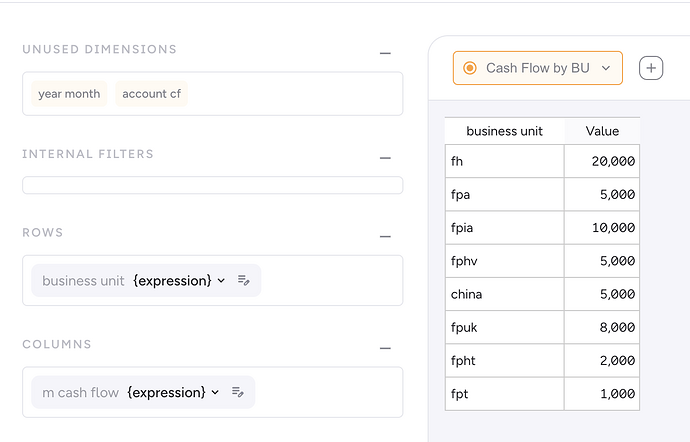Viewport: 690px width, 442px height.
Task: Collapse the Unused Dimensions section
Action: click(x=385, y=53)
